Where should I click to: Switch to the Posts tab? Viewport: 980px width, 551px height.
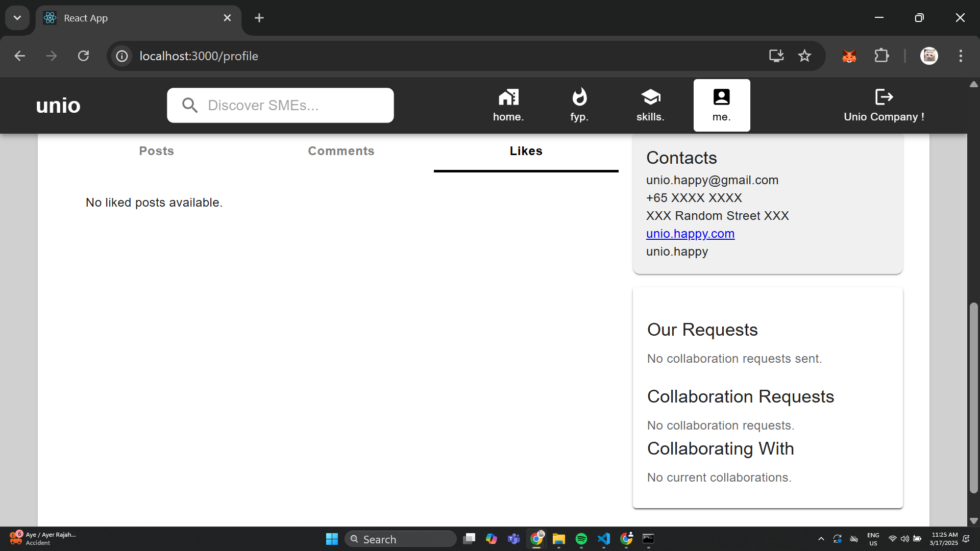pyautogui.click(x=157, y=151)
